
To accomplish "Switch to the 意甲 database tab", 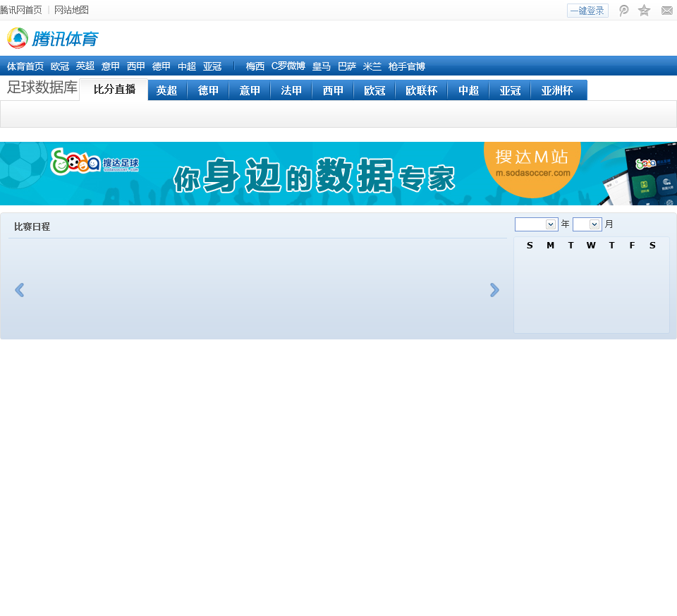I will pos(250,90).
